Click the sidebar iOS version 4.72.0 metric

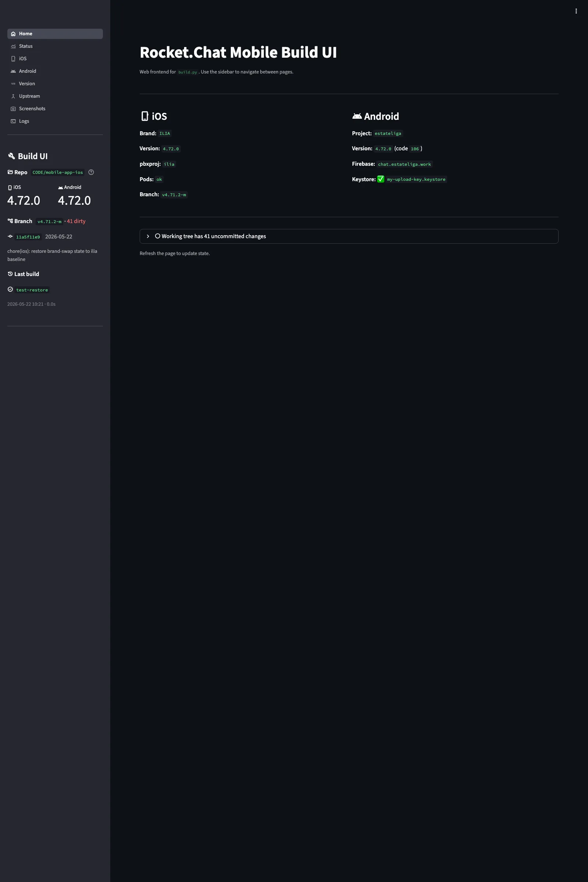coord(24,200)
